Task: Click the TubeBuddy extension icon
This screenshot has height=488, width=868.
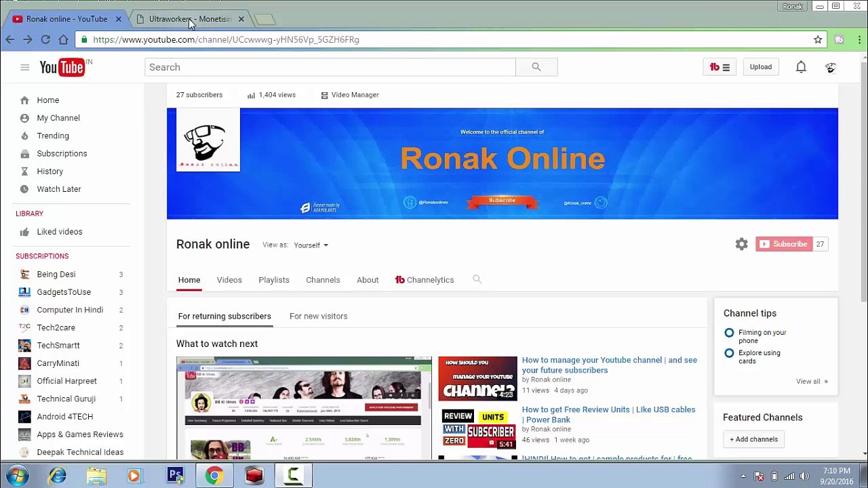Action: tap(839, 39)
